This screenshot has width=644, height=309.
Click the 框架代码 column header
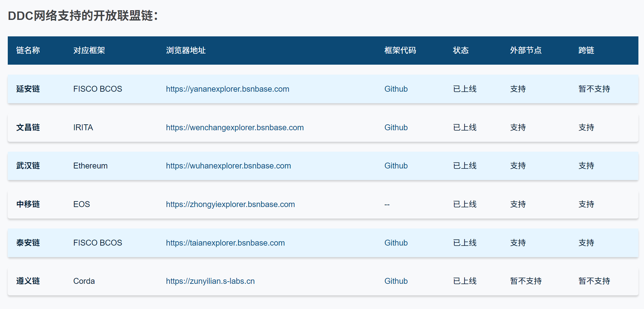point(400,50)
